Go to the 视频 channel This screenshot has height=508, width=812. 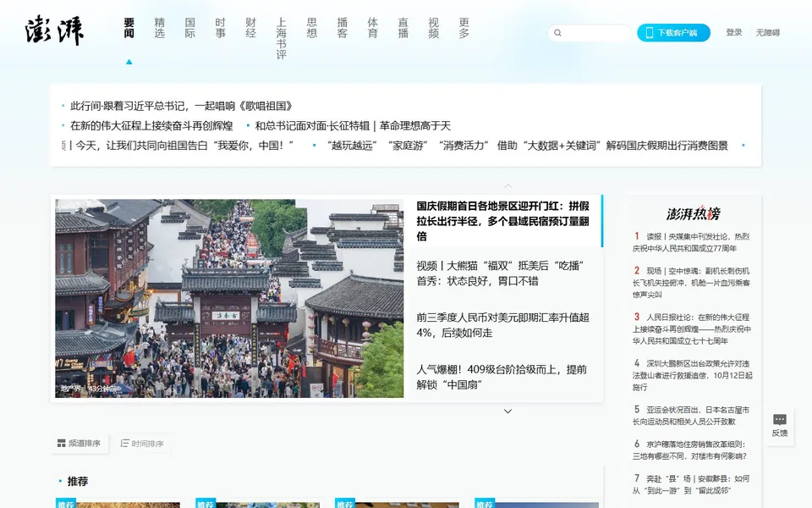click(433, 28)
